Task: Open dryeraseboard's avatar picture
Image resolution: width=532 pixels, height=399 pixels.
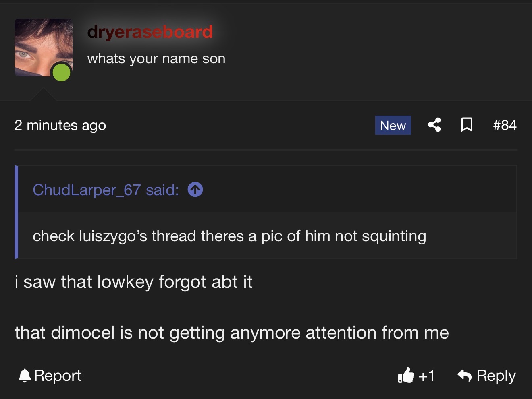Action: tap(40, 44)
